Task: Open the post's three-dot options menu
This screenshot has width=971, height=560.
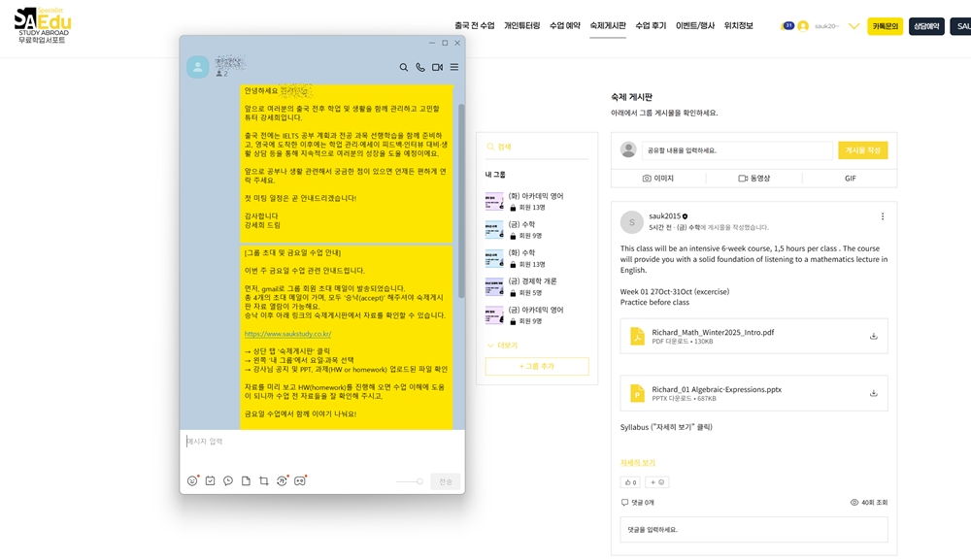Action: pyautogui.click(x=882, y=216)
